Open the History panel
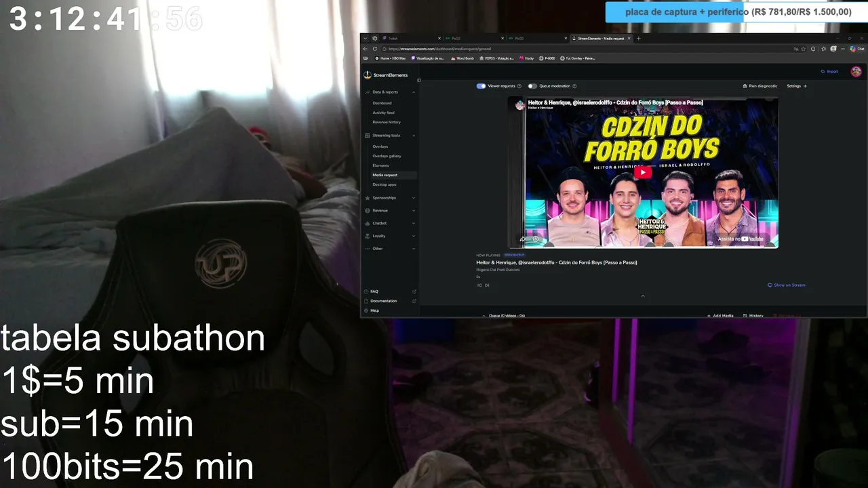Image resolution: width=868 pixels, height=488 pixels. tap(753, 316)
